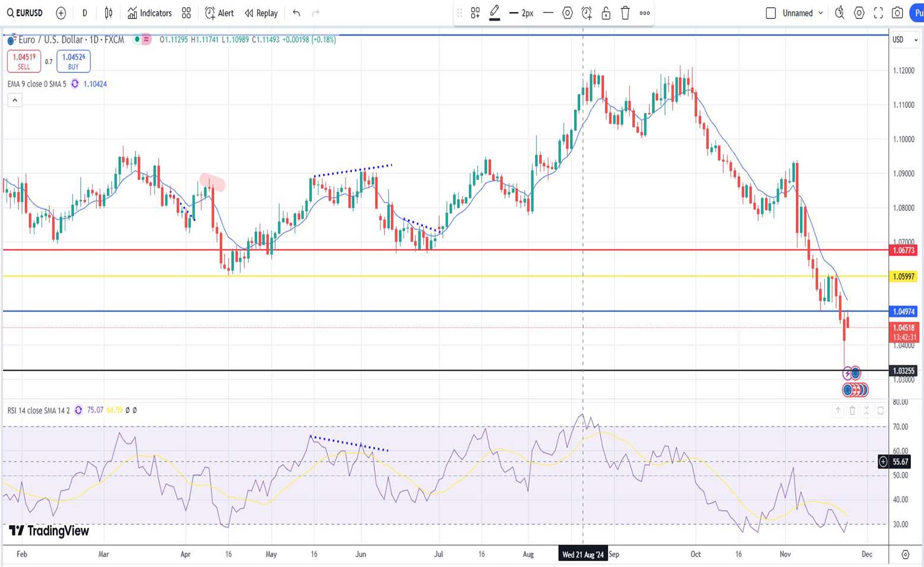Enter fullscreen mode
The image size is (924, 567).
(878, 13)
